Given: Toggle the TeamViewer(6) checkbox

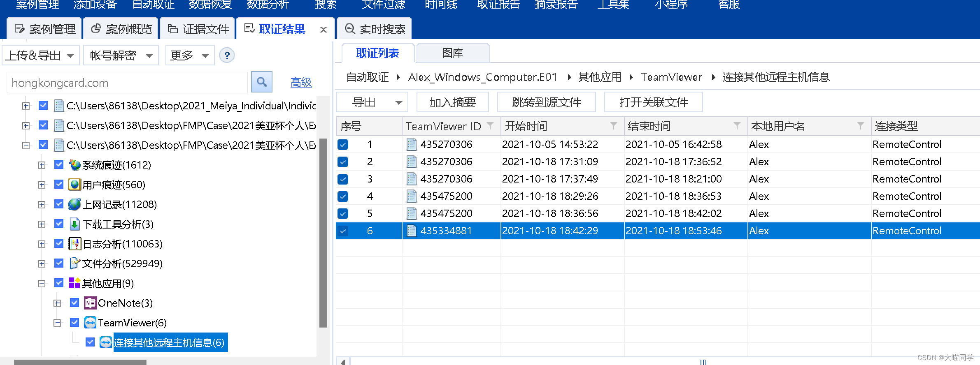Looking at the screenshot, I should (74, 322).
